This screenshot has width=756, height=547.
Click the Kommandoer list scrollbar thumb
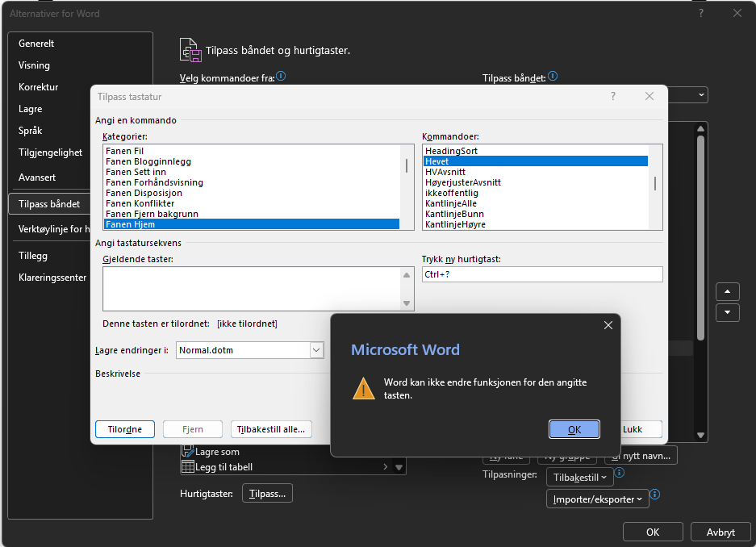[655, 184]
